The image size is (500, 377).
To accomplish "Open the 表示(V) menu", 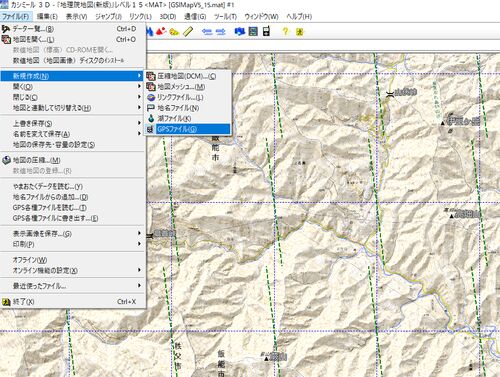I will tap(76, 16).
